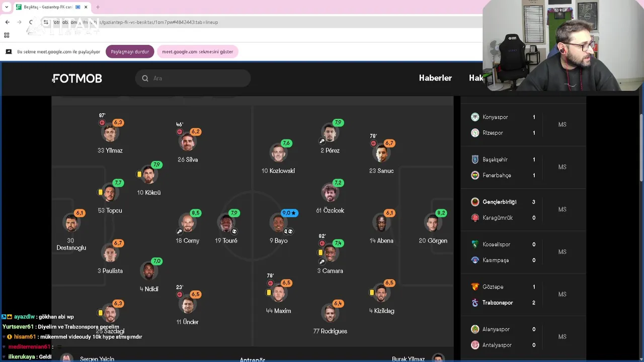Click Sanuc's 78' substitution icon

tap(373, 143)
